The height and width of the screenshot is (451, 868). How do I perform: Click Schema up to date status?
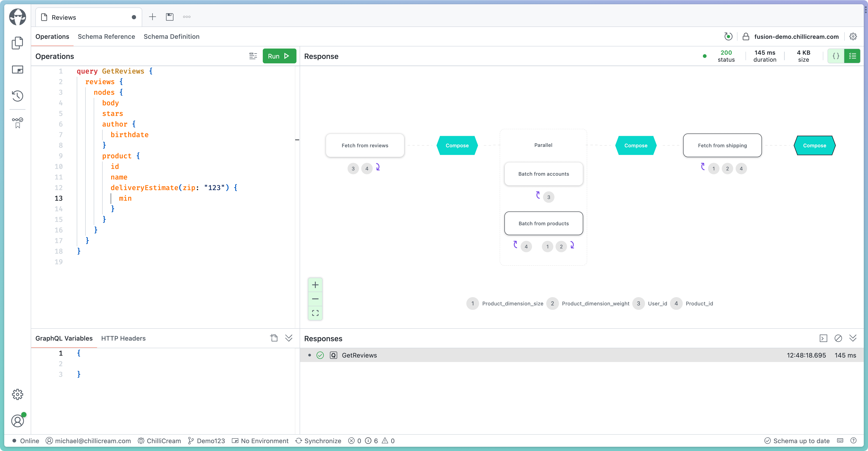click(797, 441)
